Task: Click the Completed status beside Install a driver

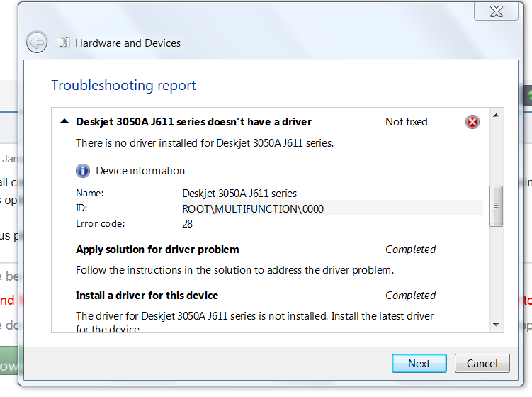Action: (411, 296)
